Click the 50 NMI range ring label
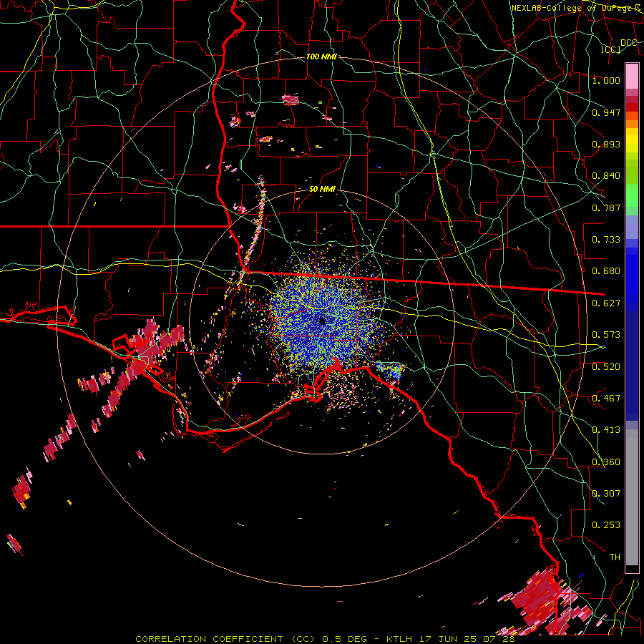 click(322, 190)
